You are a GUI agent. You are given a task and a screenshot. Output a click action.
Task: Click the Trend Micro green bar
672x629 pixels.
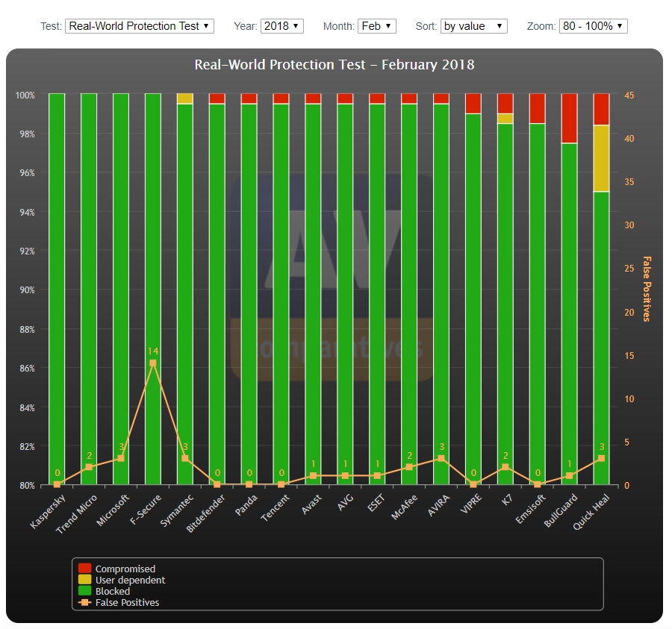click(89, 289)
